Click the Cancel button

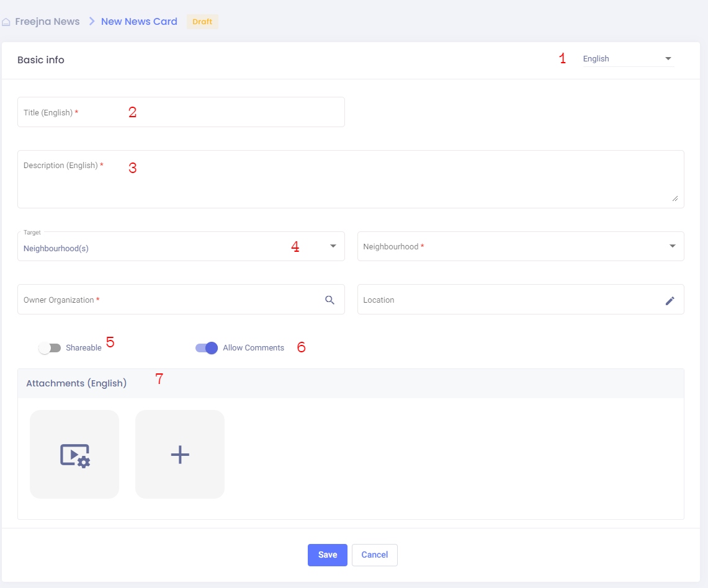coord(374,555)
